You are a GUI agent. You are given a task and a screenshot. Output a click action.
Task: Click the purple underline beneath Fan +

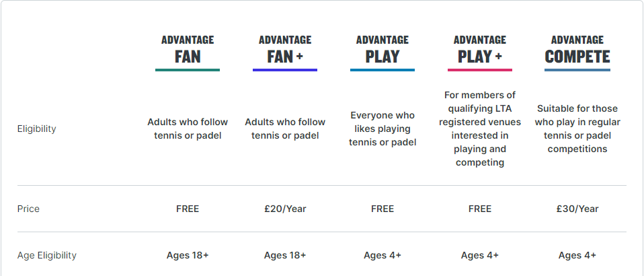[x=285, y=70]
